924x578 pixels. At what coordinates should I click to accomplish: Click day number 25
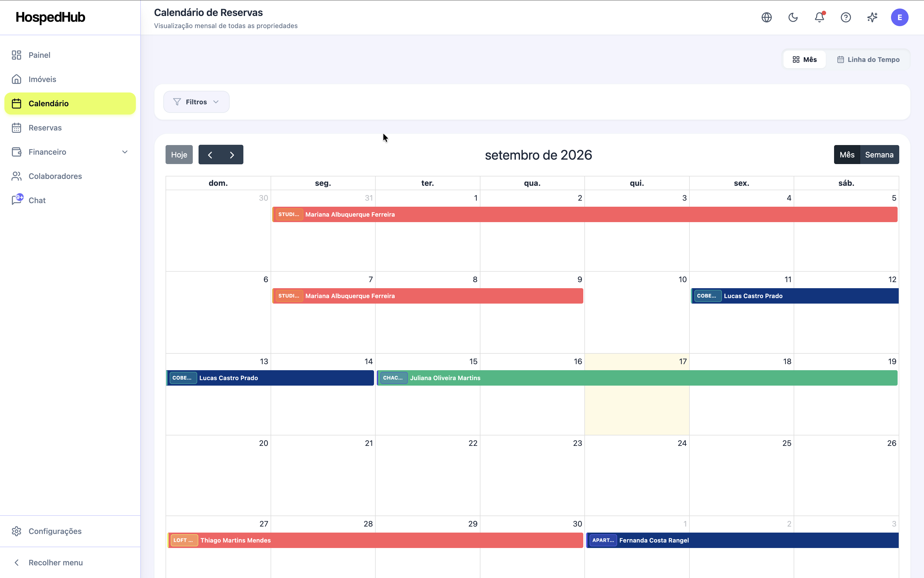(787, 443)
